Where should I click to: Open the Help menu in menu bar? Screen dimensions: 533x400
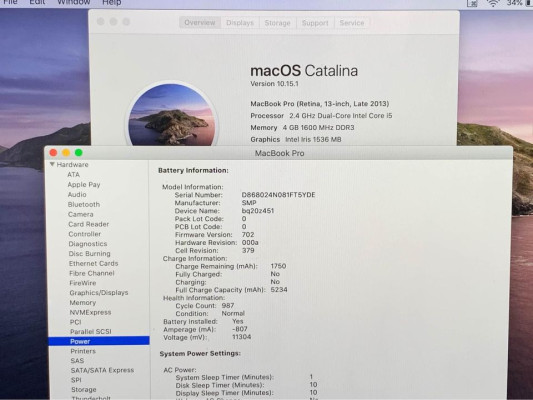pyautogui.click(x=111, y=2)
